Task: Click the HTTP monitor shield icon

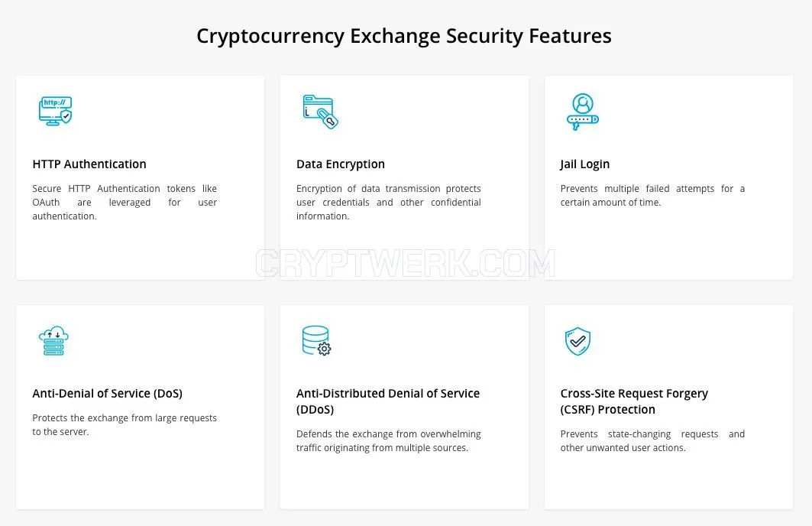Action: [x=56, y=111]
